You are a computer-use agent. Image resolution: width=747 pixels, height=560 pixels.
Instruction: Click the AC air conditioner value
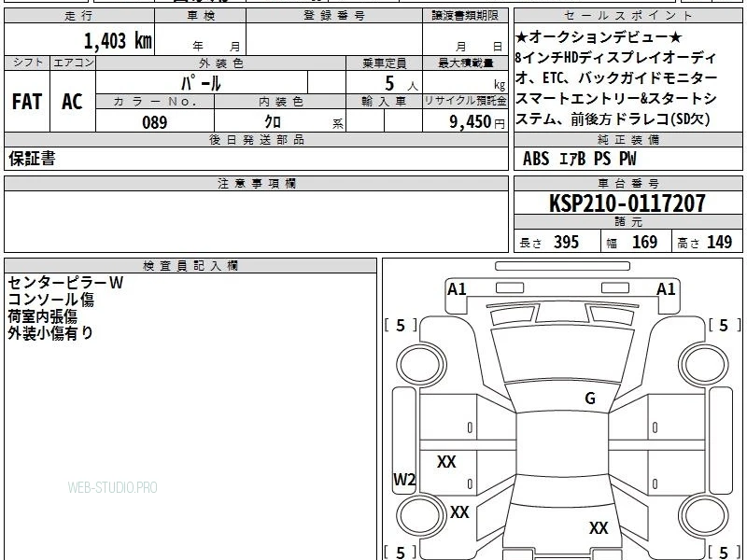click(x=72, y=102)
